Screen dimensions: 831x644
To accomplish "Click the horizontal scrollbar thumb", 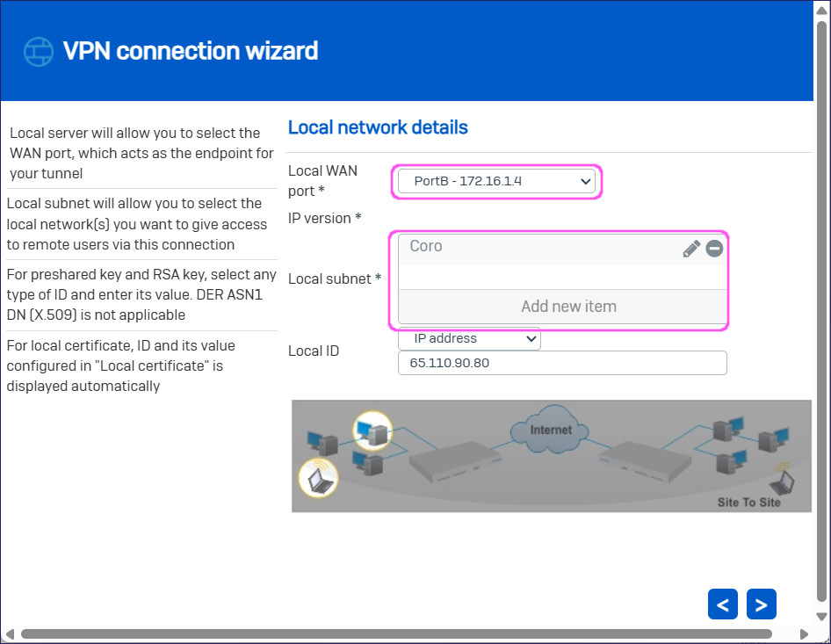I will (x=395, y=633).
